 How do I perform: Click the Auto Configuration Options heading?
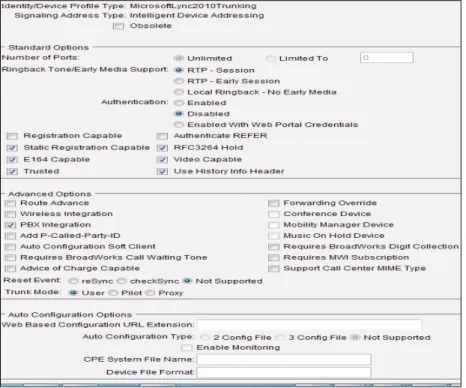tap(70, 315)
